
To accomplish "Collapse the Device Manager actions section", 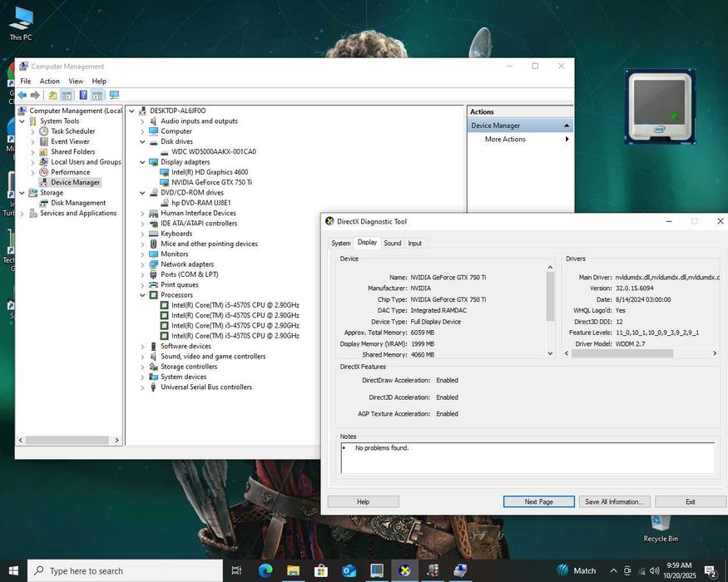I will [x=567, y=126].
